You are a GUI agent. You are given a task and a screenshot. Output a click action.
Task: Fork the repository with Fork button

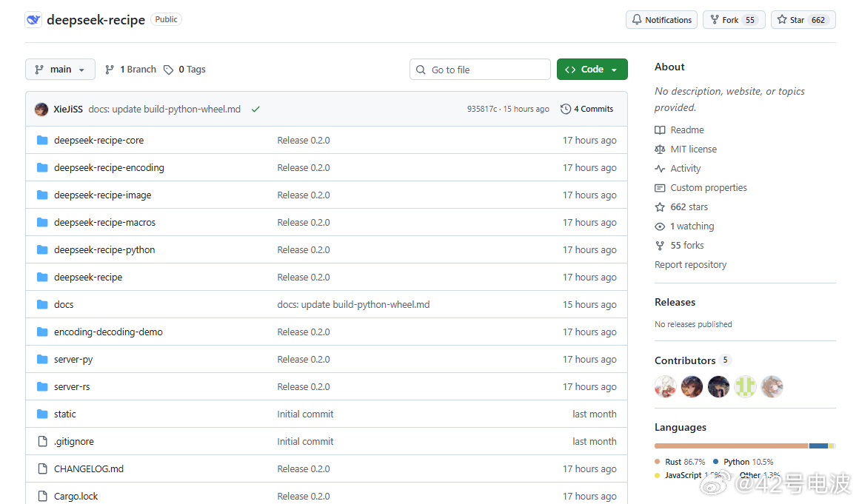pyautogui.click(x=734, y=20)
